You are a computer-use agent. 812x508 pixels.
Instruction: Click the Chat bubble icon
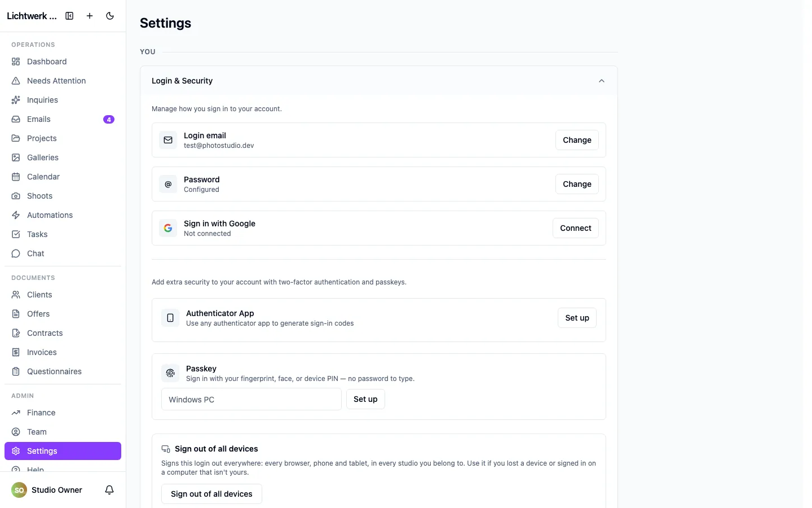point(16,253)
